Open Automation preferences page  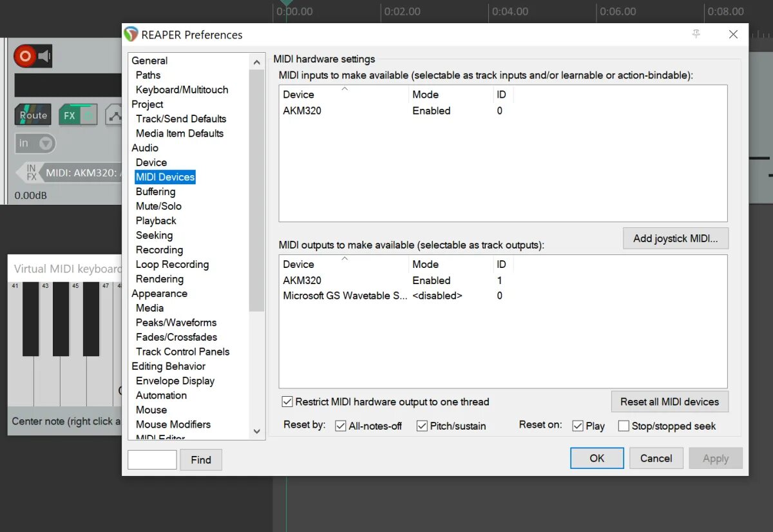[161, 395]
